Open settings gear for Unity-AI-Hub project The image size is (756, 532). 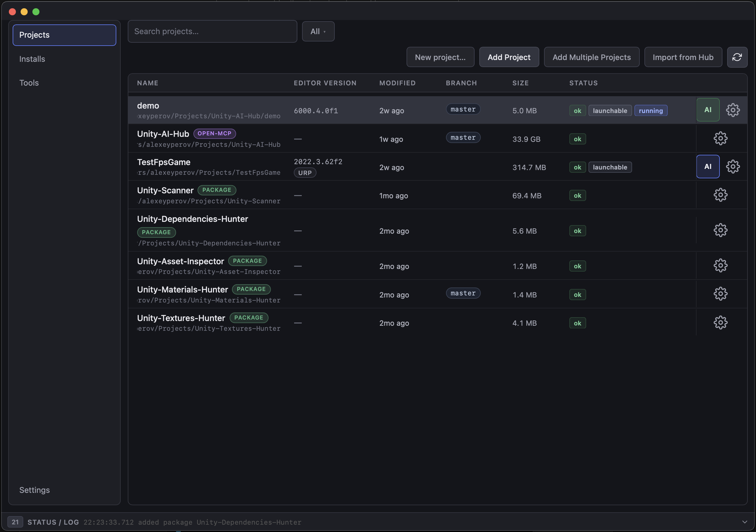click(720, 138)
